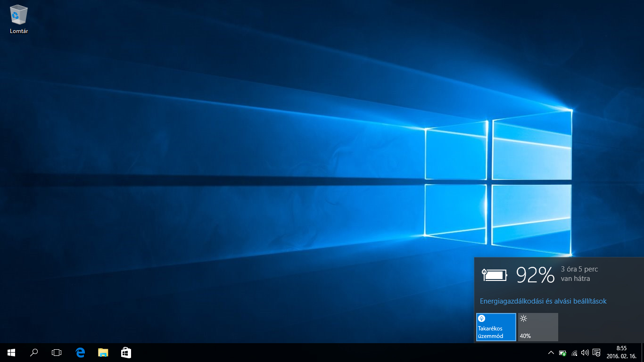This screenshot has width=644, height=362.
Task: Open File Explorer from the taskbar
Action: (x=103, y=353)
